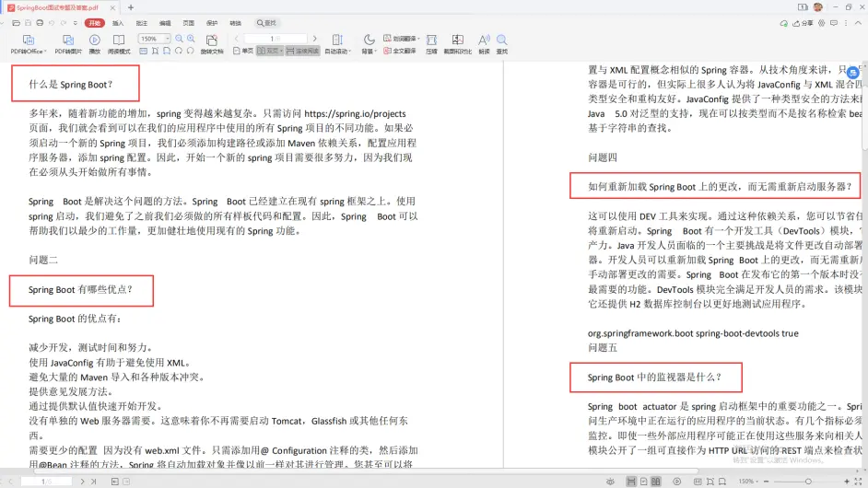Image resolution: width=868 pixels, height=488 pixels.
Task: Collapse the ribbon with chevron at top right
Action: click(x=858, y=23)
